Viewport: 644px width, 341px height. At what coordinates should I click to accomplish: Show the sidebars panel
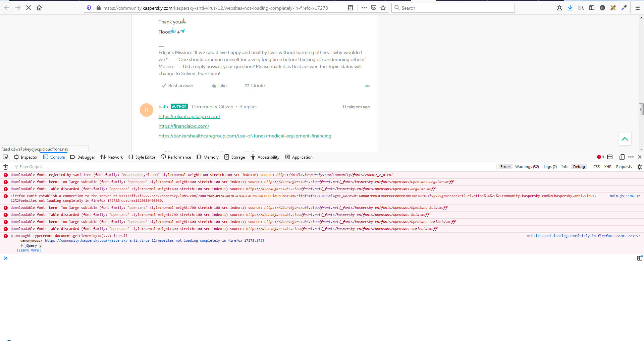[x=592, y=8]
